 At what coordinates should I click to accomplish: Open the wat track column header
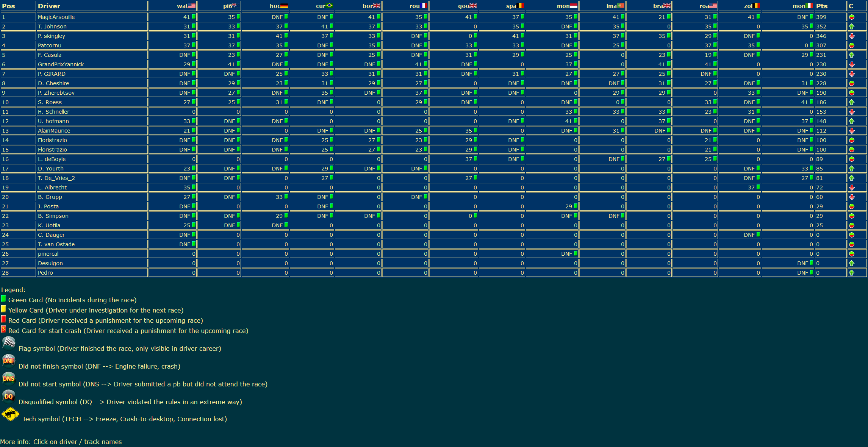tap(182, 6)
